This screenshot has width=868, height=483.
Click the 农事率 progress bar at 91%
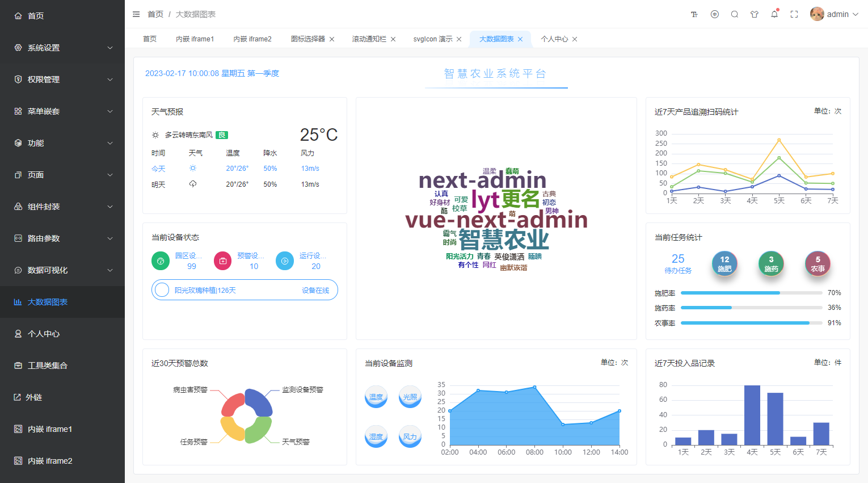point(752,323)
